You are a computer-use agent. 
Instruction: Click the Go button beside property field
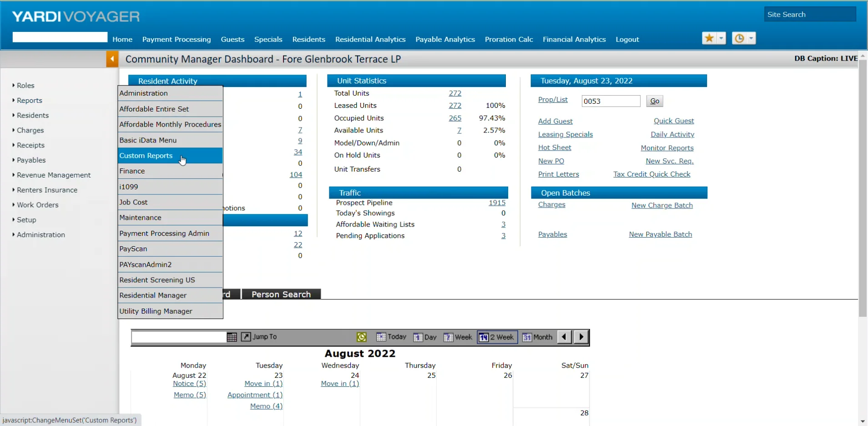tap(655, 101)
